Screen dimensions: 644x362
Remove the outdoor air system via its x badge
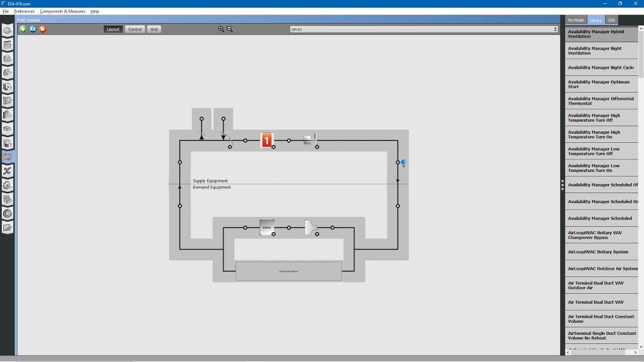tap(230, 147)
